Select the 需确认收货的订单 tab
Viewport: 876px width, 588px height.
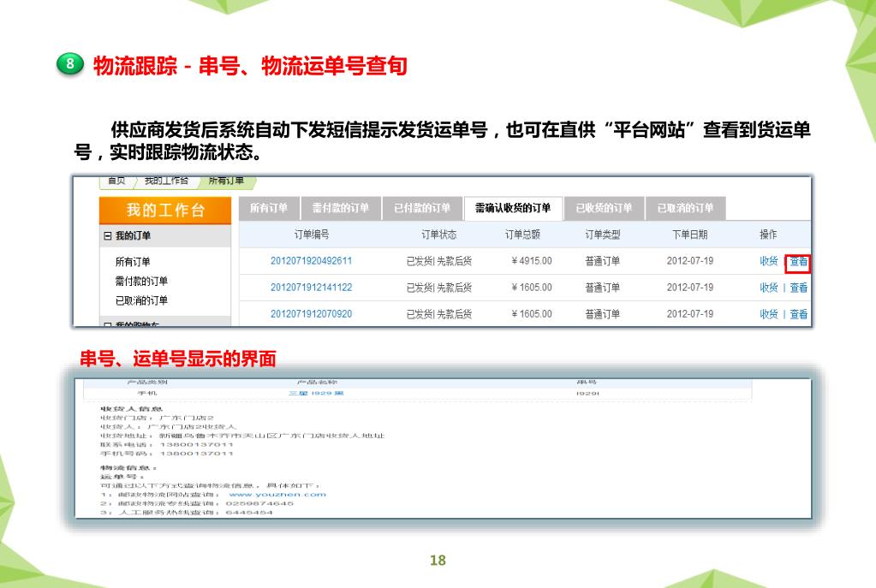513,208
